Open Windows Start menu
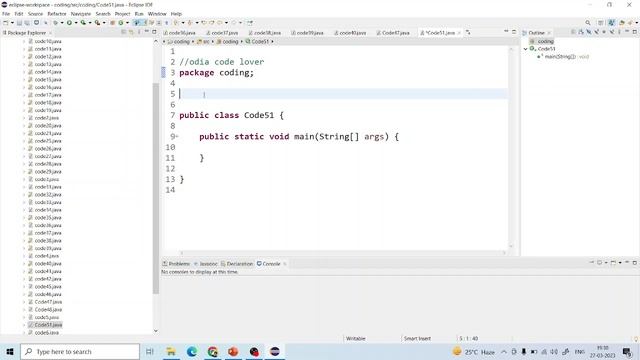Viewport: 640px width, 360px height. [x=10, y=351]
